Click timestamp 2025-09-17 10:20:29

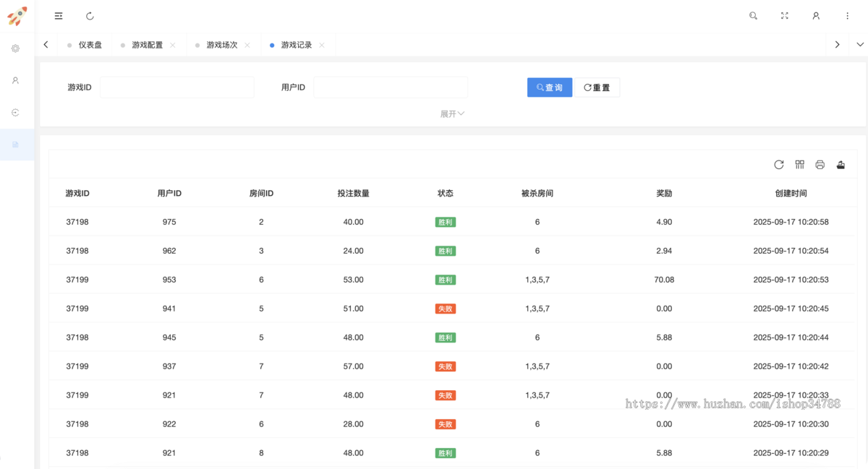tap(791, 453)
